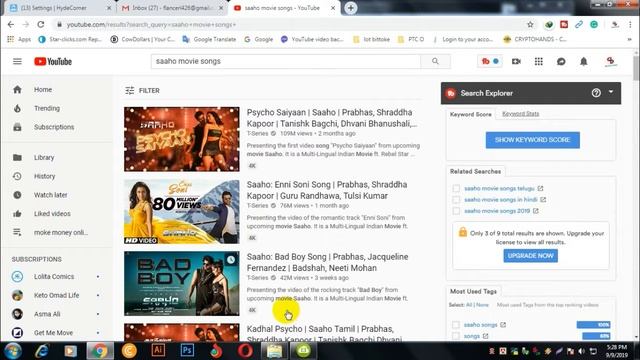Open external link for saaho movie songs telugu
Screen dimensions: 640x360
coord(540,189)
